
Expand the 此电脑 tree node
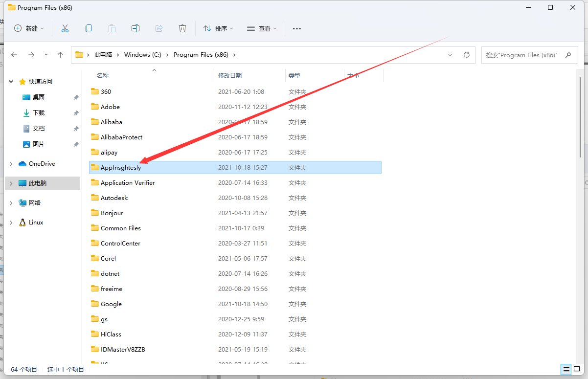(12, 183)
